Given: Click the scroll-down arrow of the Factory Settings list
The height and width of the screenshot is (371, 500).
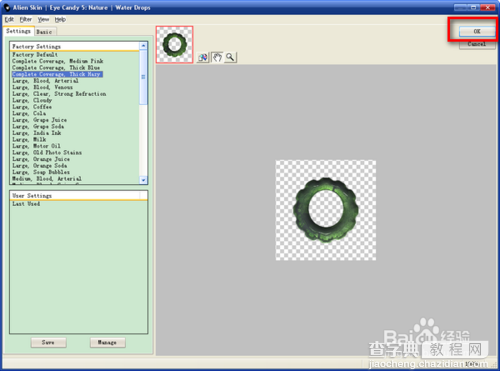Looking at the screenshot, I should point(143,180).
